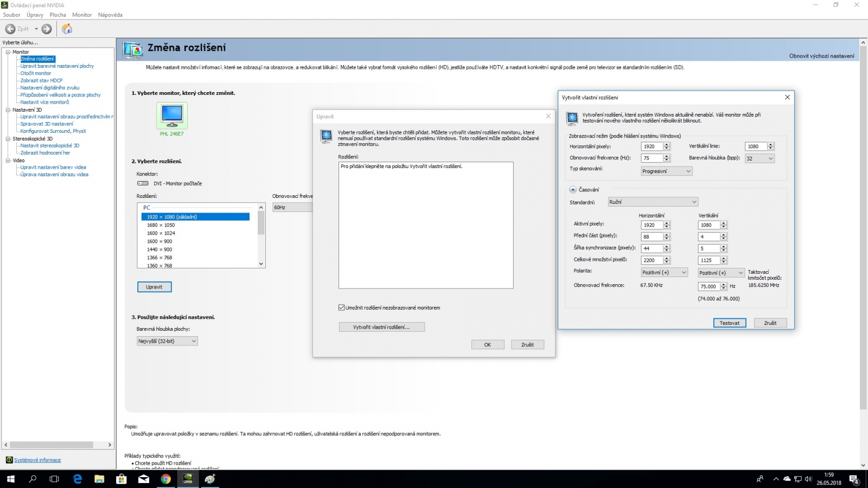Open the Action Center notifications
868x488 pixels.
pos(854,479)
